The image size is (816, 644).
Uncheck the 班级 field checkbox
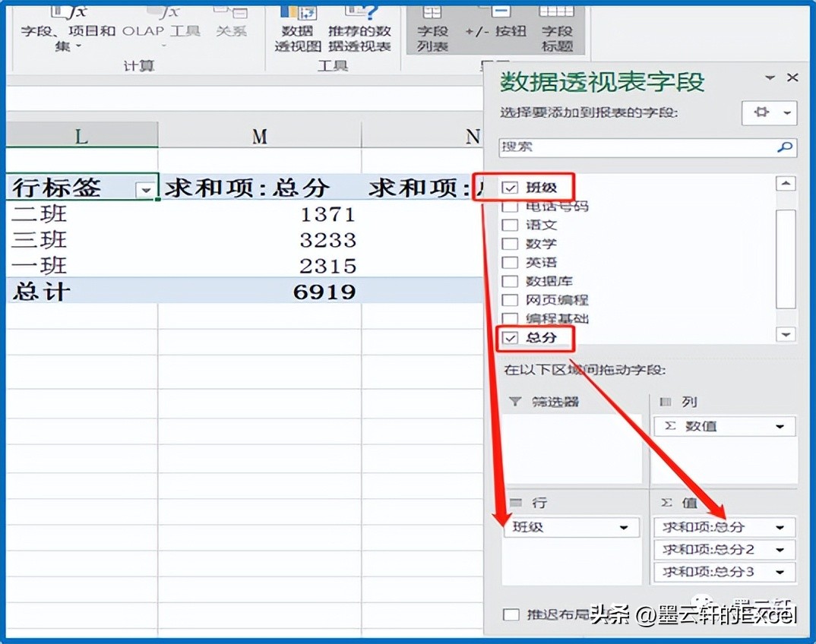(x=510, y=188)
